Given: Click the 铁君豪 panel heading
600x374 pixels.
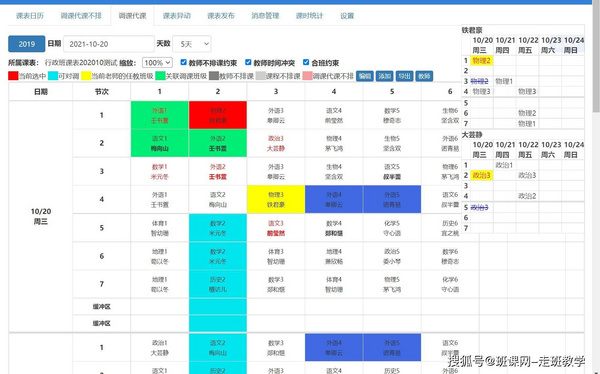Looking at the screenshot, I should 472,30.
